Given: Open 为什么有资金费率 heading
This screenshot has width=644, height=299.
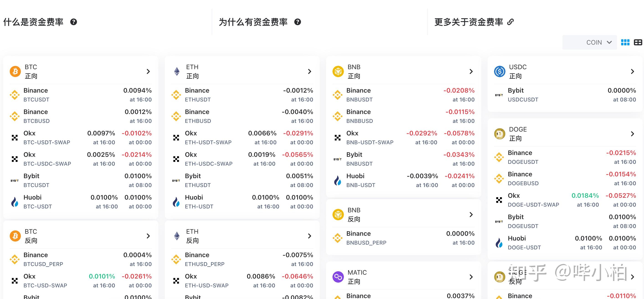Looking at the screenshot, I should pos(253,22).
